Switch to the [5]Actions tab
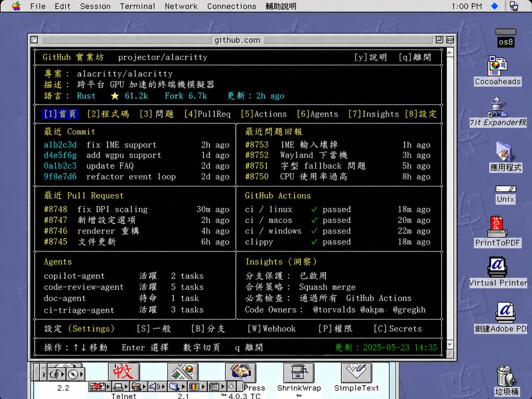Viewport: 532px width, 399px height. point(264,114)
